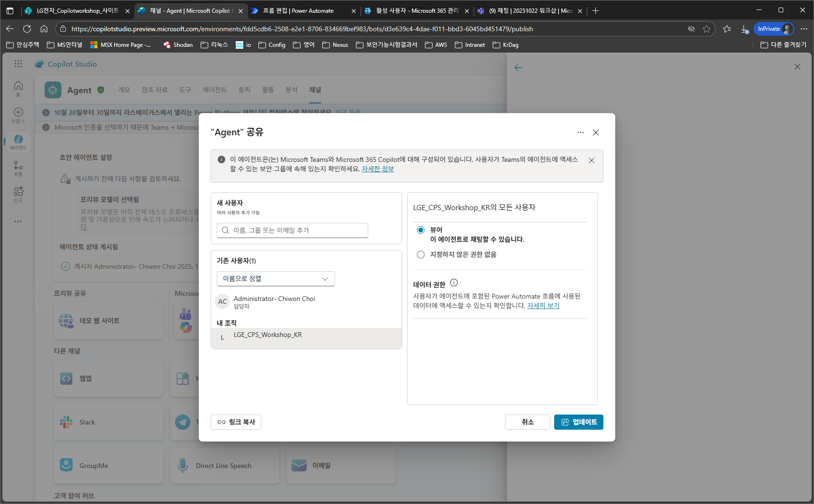Open the 흐름 편집 Power Automate browser tab
This screenshot has width=814, height=504.
[x=303, y=10]
